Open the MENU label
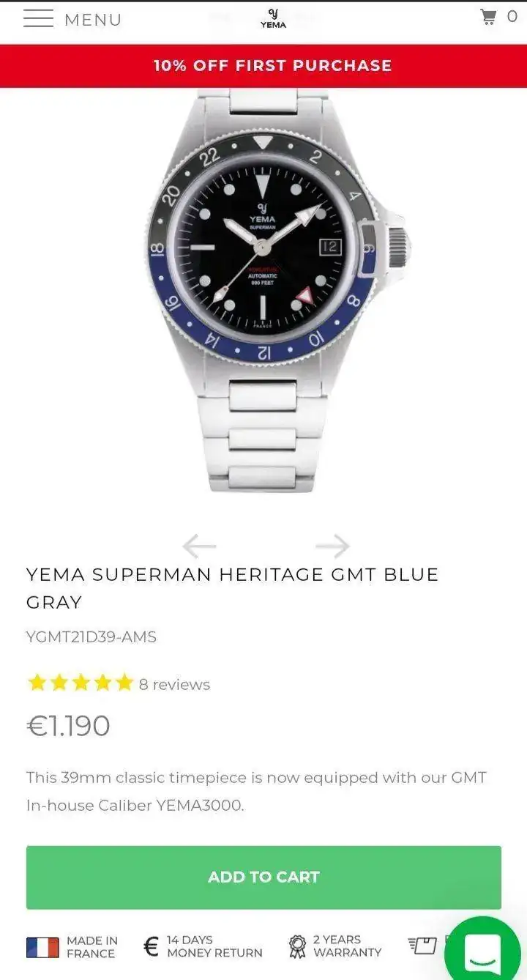Screen dimensions: 527x980 (93, 20)
